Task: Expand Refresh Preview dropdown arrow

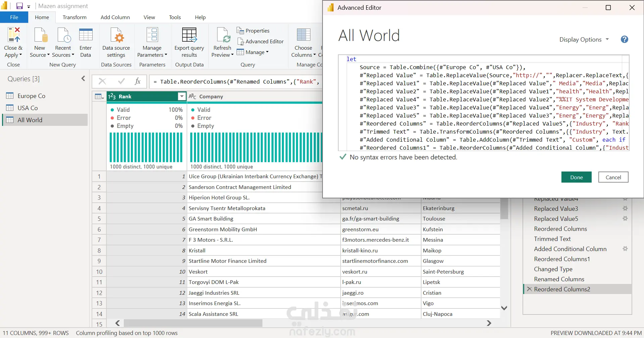Action: click(232, 55)
